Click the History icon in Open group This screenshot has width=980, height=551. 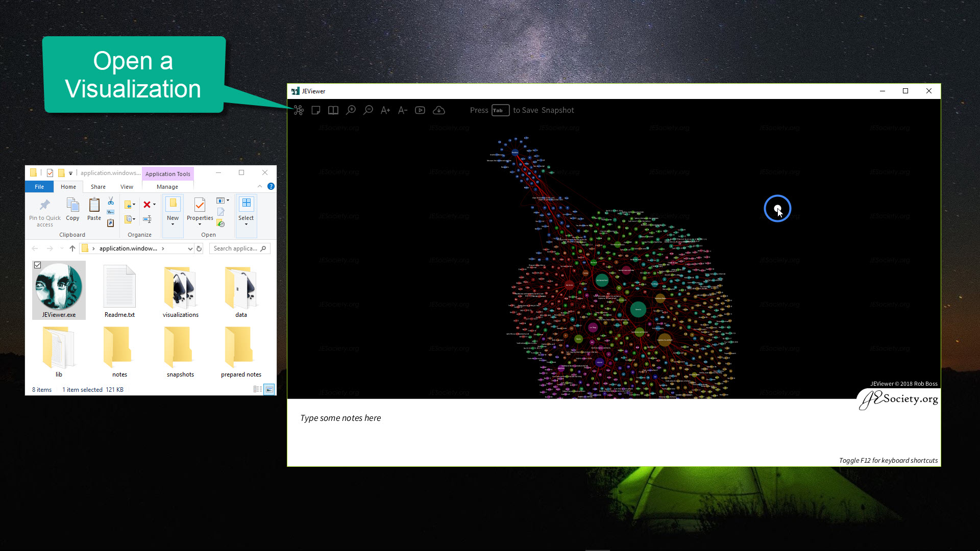pos(220,223)
